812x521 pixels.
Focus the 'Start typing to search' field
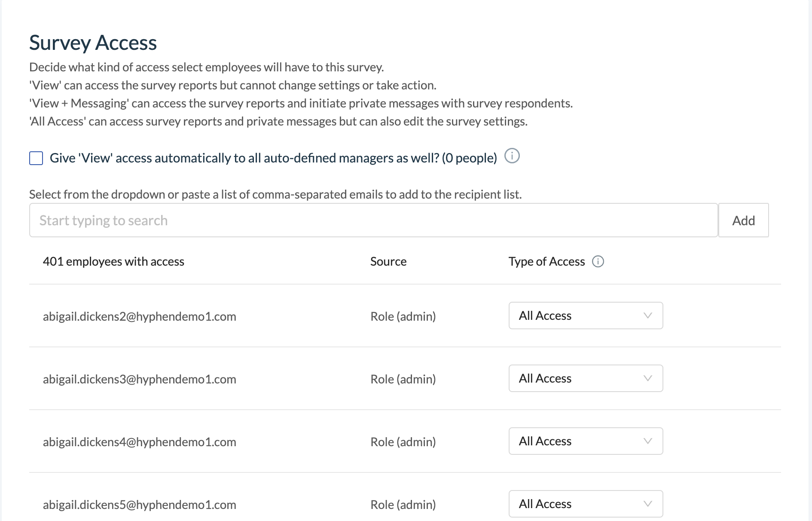tap(373, 220)
